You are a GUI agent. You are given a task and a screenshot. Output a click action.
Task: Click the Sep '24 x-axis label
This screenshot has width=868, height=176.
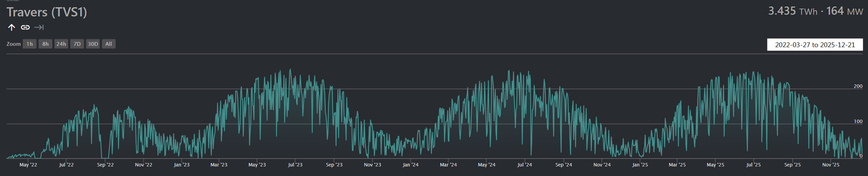563,165
